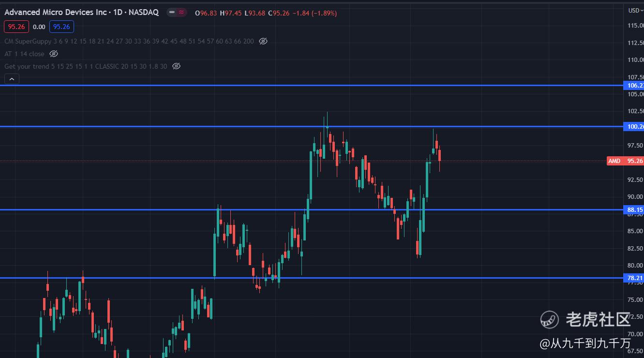
Task: Click 112.50 on the price scale
Action: pyautogui.click(x=635, y=43)
